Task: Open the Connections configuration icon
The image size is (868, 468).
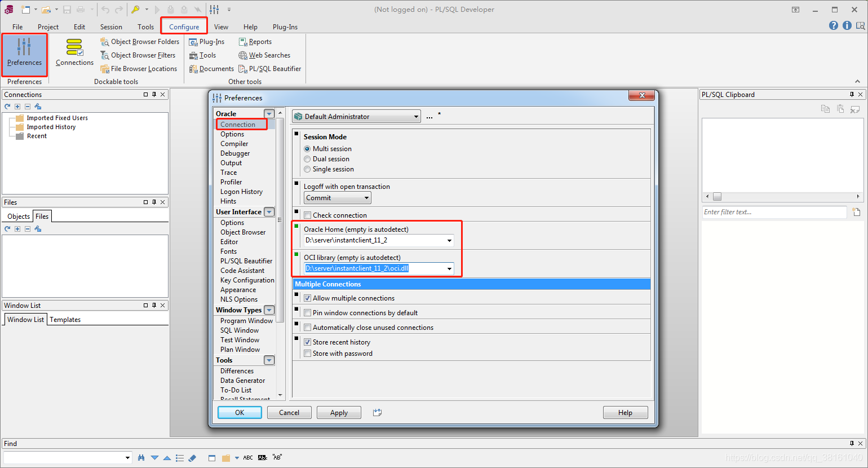Action: point(74,52)
